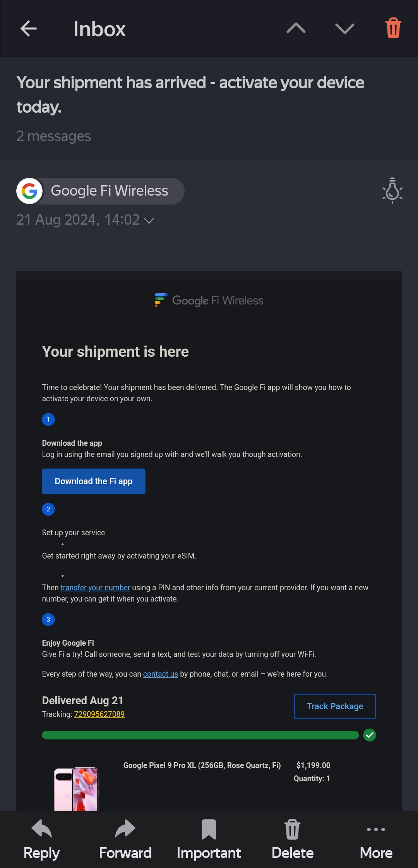418x868 pixels.
Task: Forward this email
Action: click(x=125, y=839)
